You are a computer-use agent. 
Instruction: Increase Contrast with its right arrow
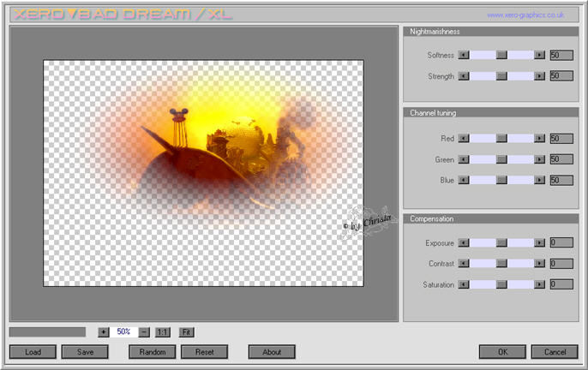click(x=539, y=264)
